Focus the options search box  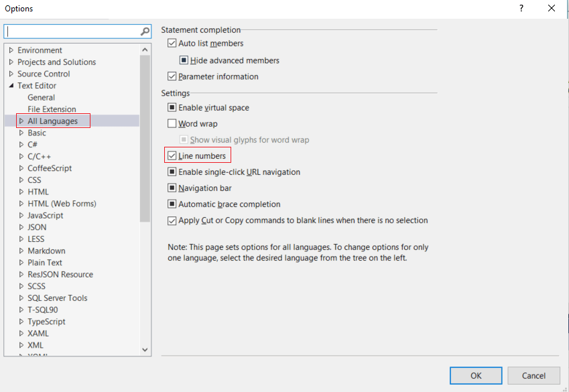point(72,31)
